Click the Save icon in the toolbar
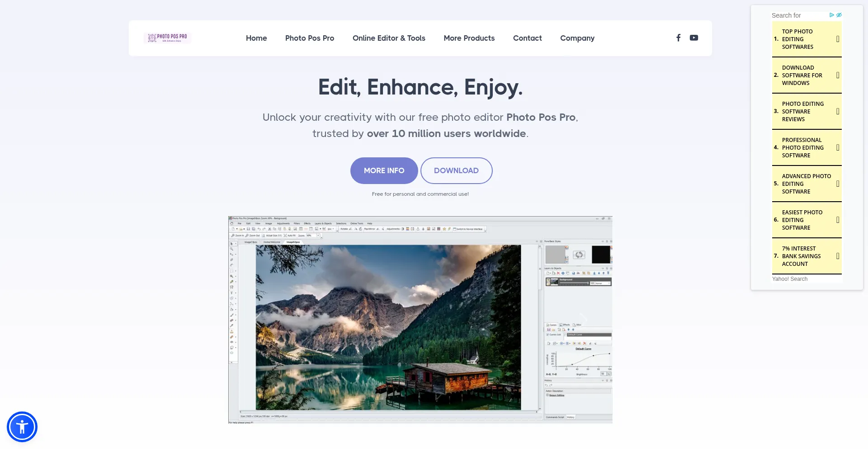Image resolution: width=868 pixels, height=449 pixels. click(x=248, y=229)
